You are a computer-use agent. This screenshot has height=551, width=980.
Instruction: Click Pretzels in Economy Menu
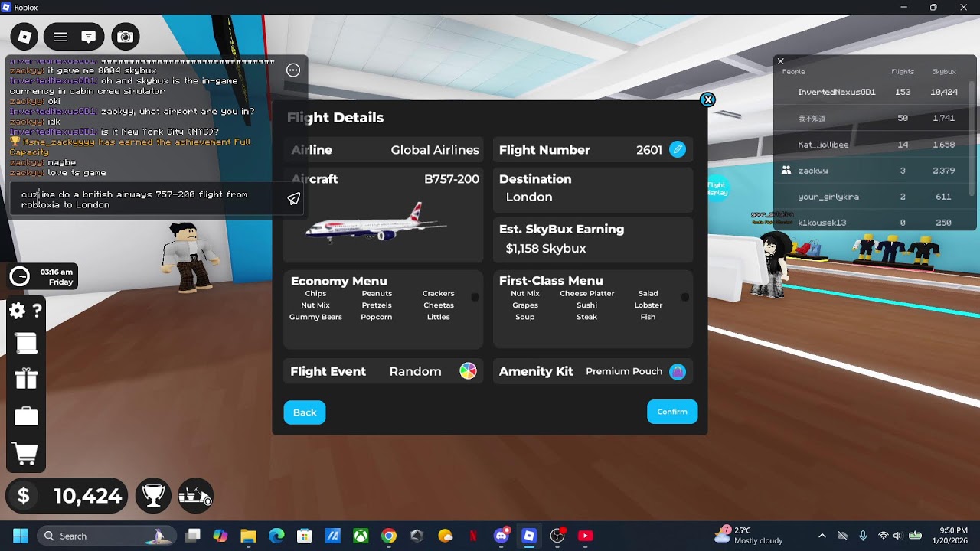pyautogui.click(x=377, y=305)
